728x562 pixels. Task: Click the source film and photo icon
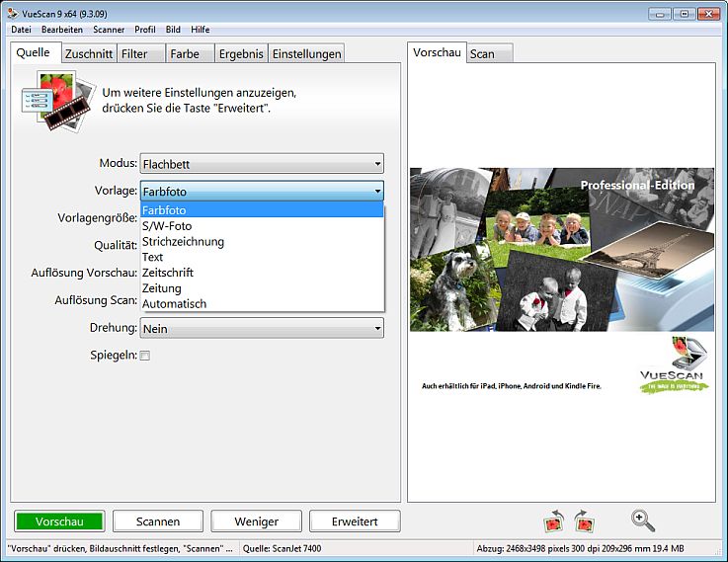pyautogui.click(x=57, y=101)
